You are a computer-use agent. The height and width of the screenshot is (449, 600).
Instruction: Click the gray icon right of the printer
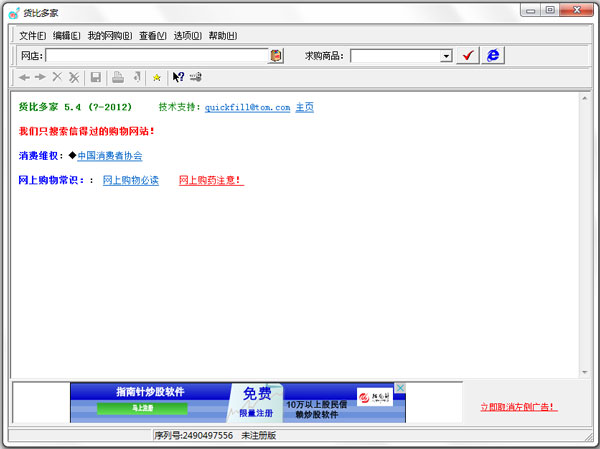137,77
